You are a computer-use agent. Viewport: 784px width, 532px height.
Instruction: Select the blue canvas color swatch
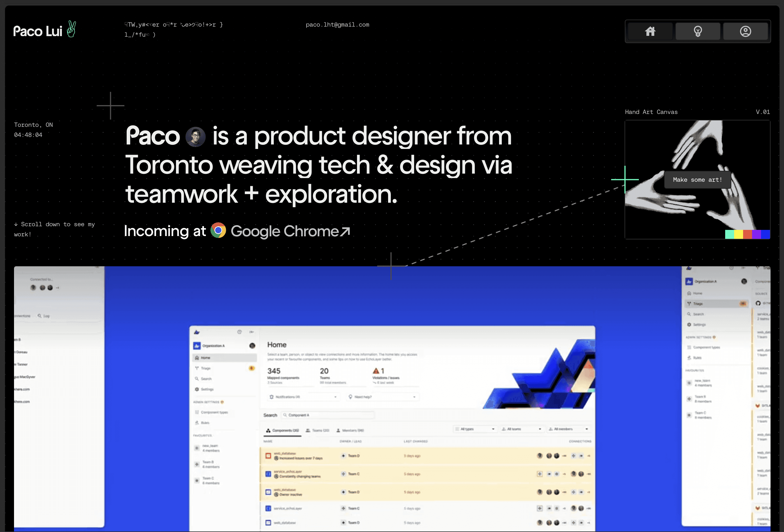tap(766, 234)
